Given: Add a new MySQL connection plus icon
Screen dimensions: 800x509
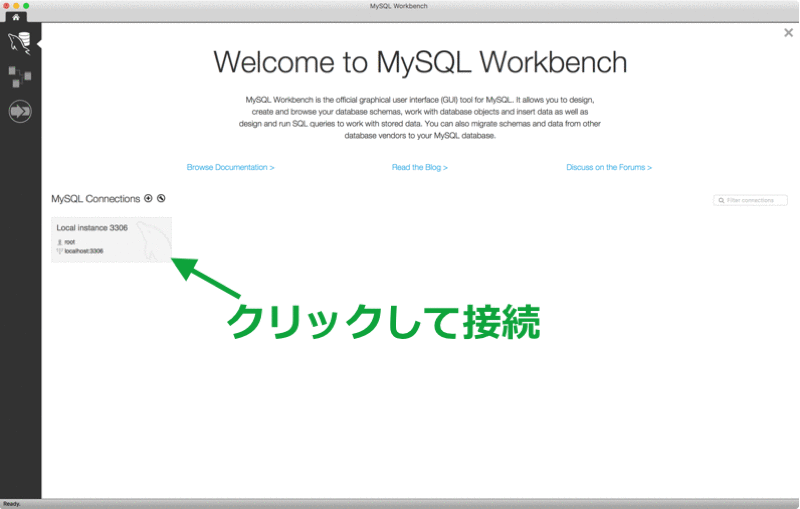Looking at the screenshot, I should tap(148, 198).
